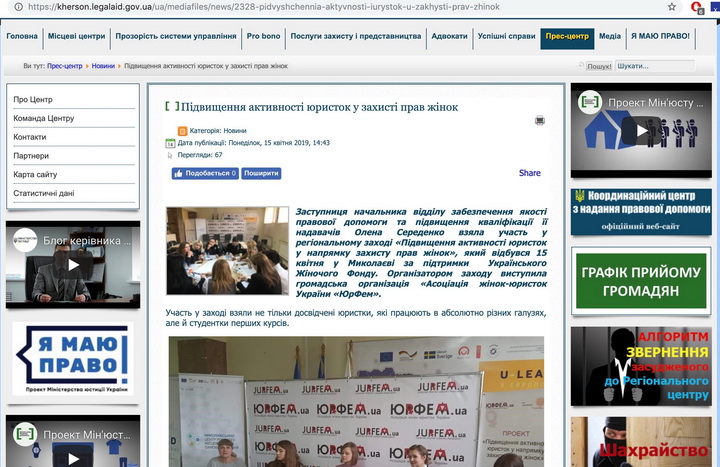Viewport: 720px width, 467px height.
Task: Open the Успішні справи menu item
Action: (506, 37)
